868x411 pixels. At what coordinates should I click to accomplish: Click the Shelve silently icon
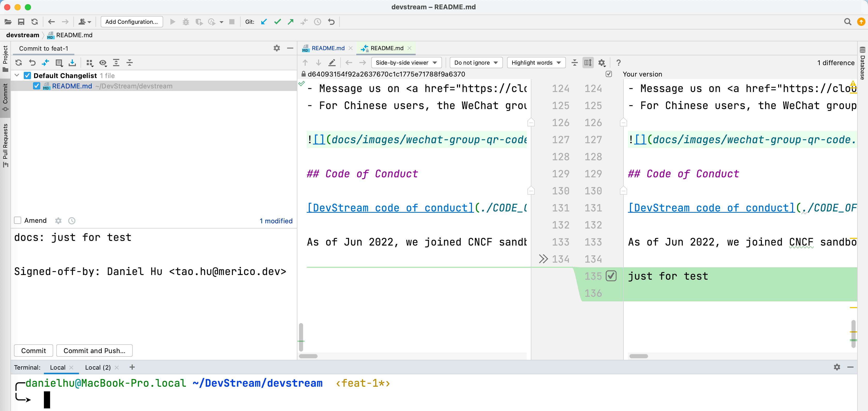pos(72,63)
